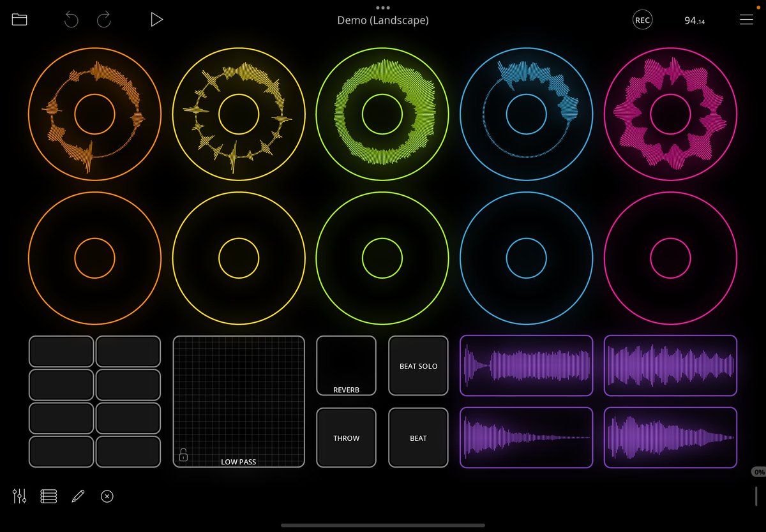Screen dimensions: 766x532
Task: Open the tempo value 94.14
Action: (695, 20)
